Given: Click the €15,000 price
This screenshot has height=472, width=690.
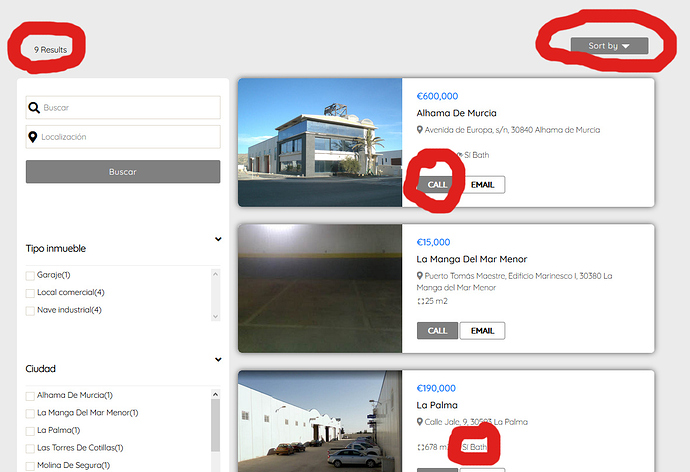Looking at the screenshot, I should [433, 242].
